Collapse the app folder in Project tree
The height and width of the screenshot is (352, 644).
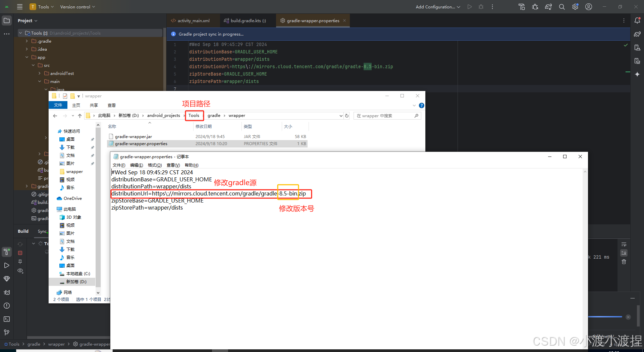27,57
